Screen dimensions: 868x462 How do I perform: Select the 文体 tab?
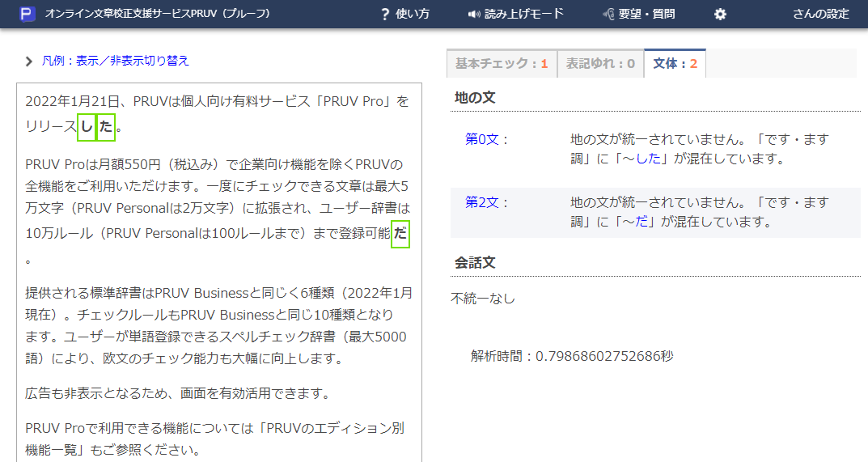[x=675, y=63]
